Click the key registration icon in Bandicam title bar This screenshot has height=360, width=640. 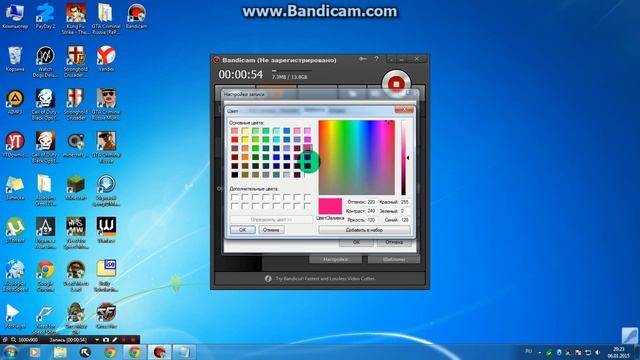tap(362, 60)
